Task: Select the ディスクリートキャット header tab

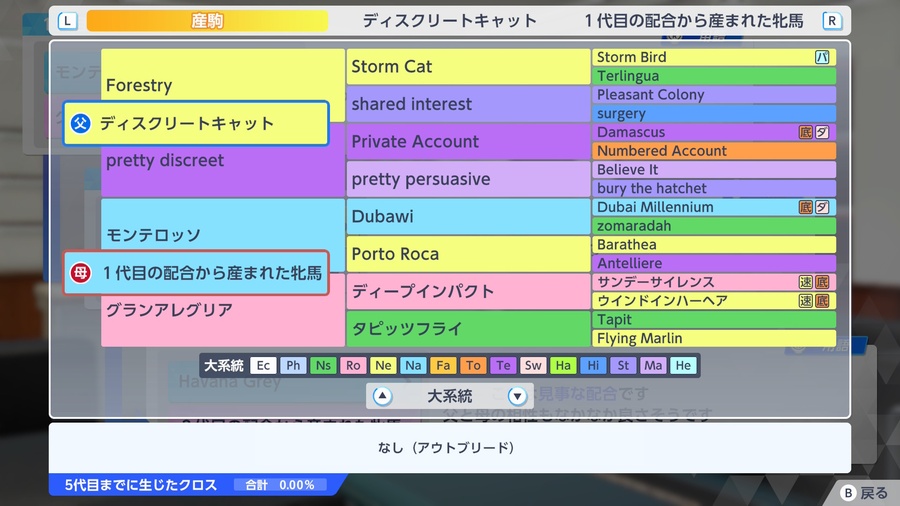Action: [449, 21]
